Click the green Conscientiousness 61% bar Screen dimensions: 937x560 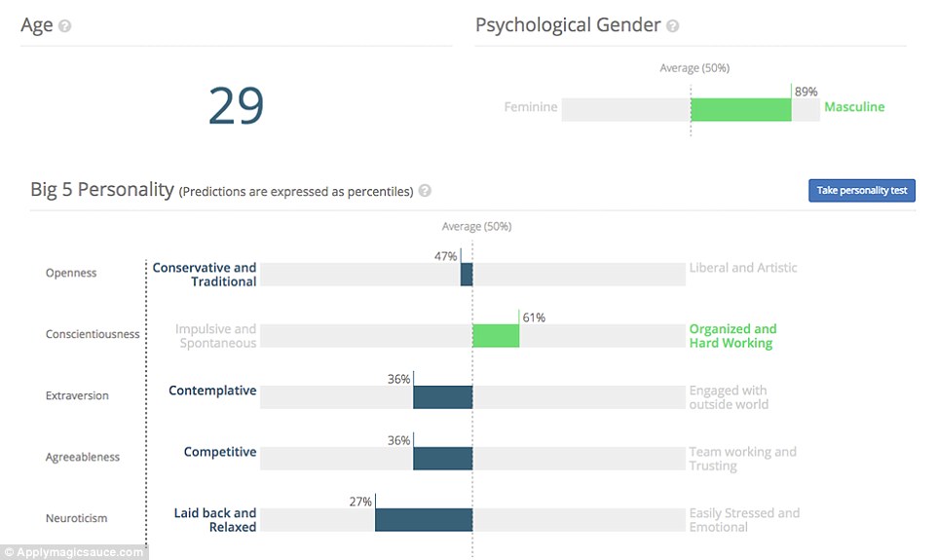[496, 336]
